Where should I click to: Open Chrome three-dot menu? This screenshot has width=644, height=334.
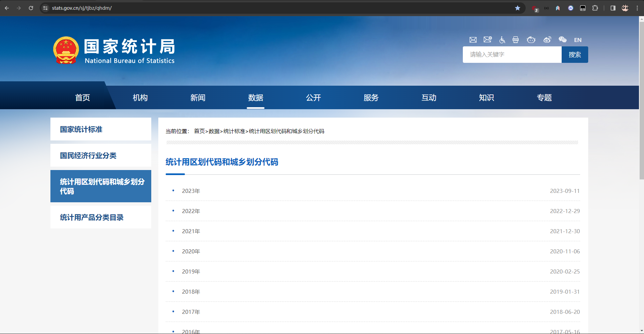tap(637, 8)
